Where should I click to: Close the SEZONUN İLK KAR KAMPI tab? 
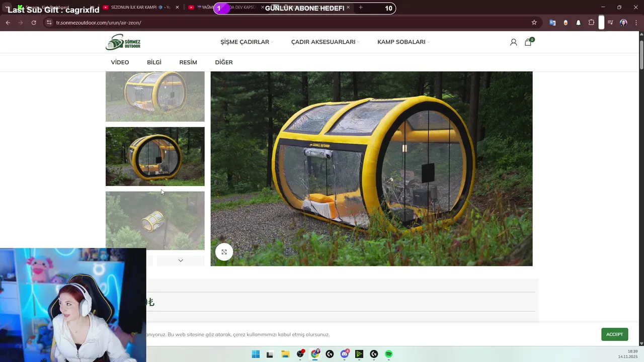coord(177,8)
